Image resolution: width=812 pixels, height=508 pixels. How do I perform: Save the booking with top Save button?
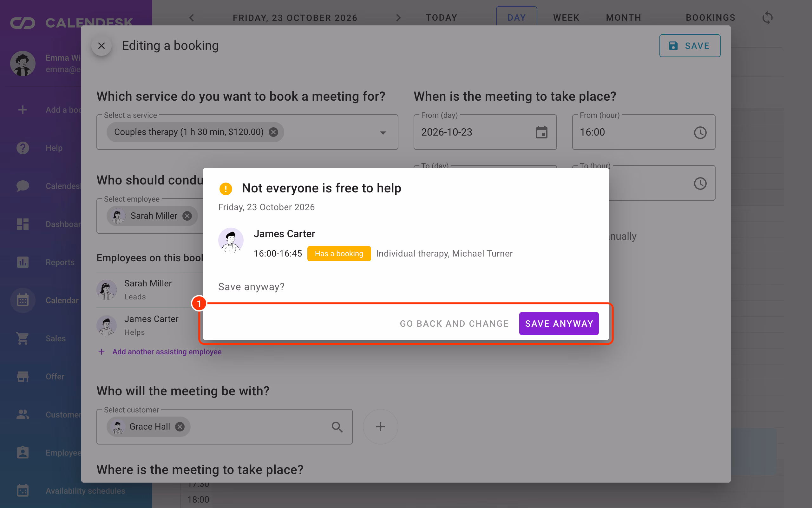tap(690, 46)
